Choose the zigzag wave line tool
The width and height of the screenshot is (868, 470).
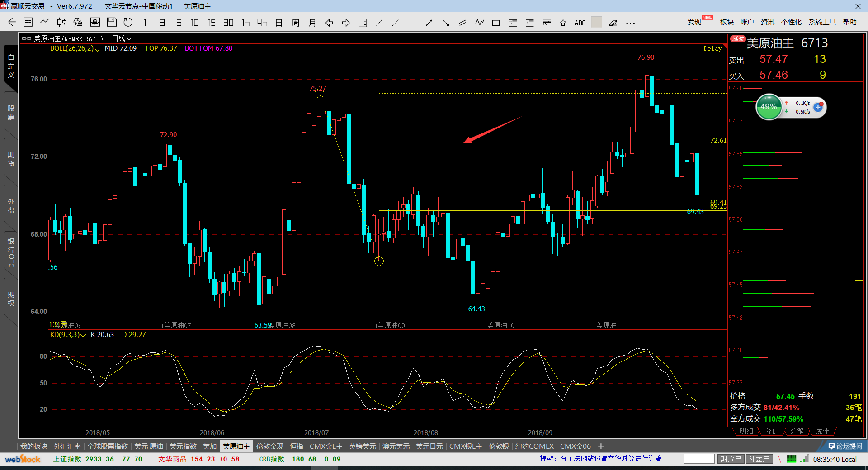pyautogui.click(x=479, y=23)
